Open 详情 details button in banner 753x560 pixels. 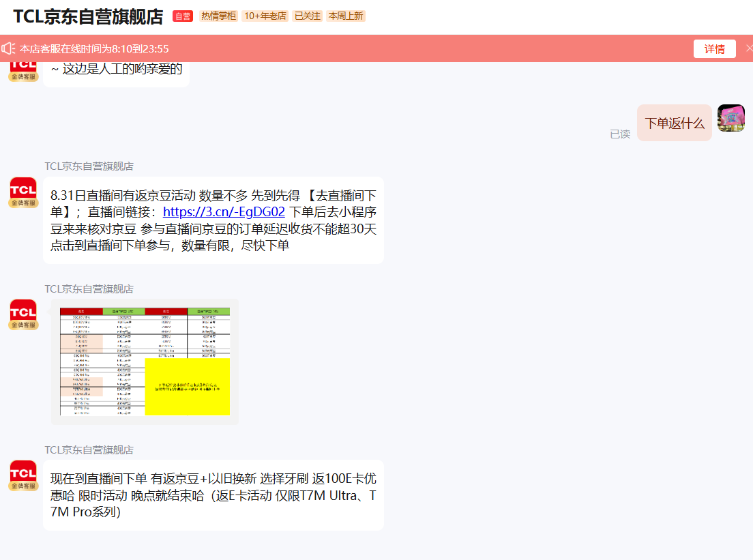click(x=714, y=49)
